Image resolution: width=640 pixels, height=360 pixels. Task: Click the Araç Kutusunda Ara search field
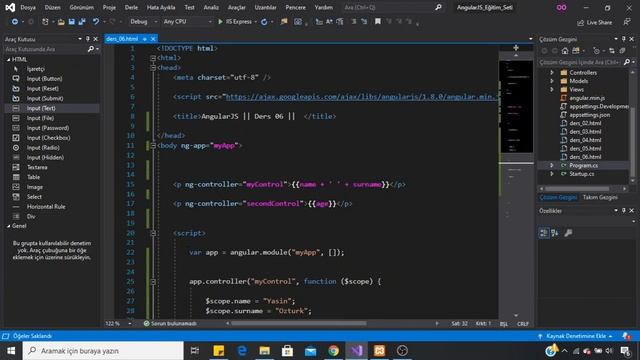tap(45, 49)
